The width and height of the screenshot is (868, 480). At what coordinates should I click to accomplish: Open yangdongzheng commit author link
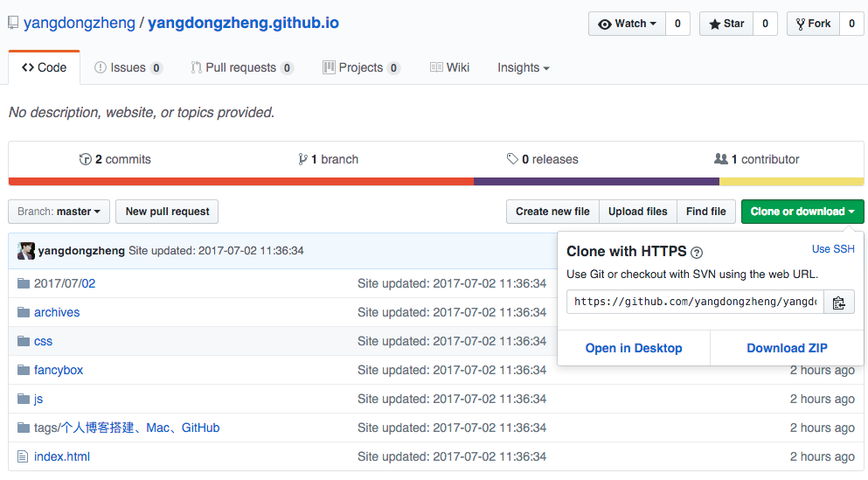pyautogui.click(x=81, y=251)
